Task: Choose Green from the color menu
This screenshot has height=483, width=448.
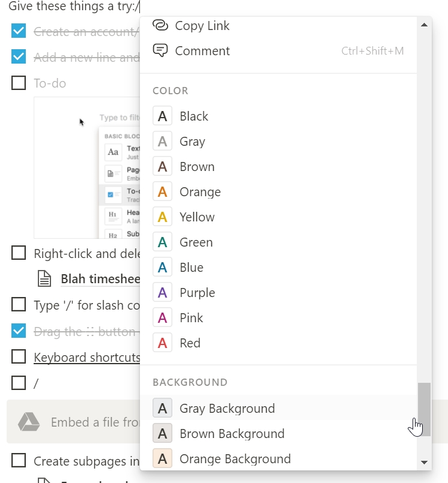Action: click(196, 242)
